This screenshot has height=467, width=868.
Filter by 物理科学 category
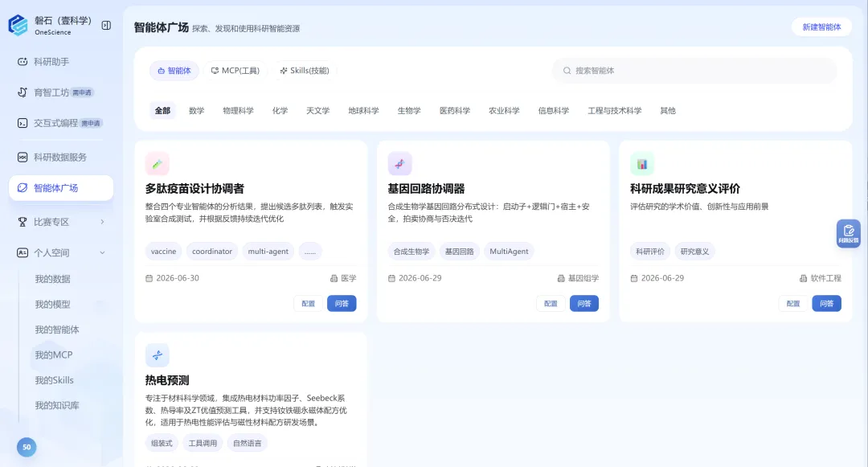(239, 111)
